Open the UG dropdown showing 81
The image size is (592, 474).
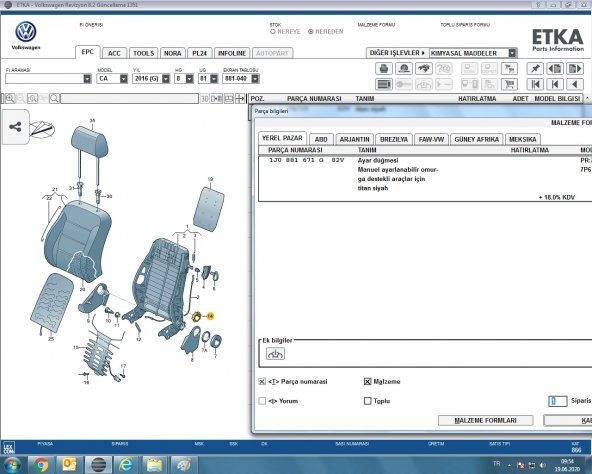coord(214,79)
